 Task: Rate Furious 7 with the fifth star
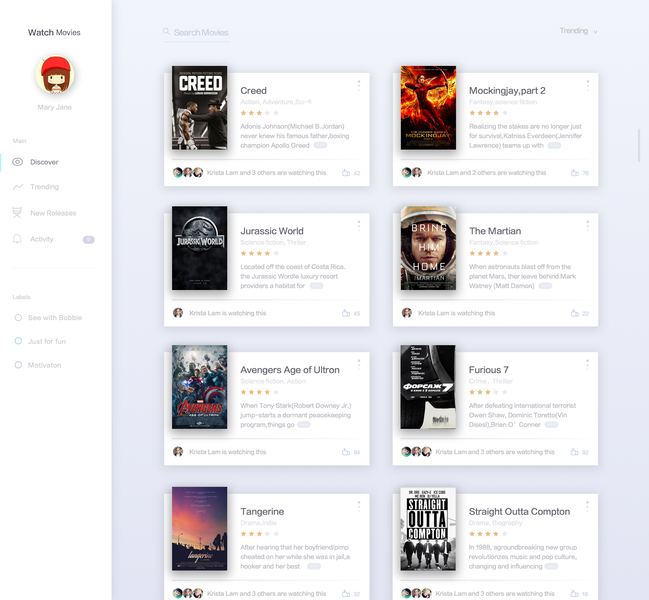pos(504,392)
